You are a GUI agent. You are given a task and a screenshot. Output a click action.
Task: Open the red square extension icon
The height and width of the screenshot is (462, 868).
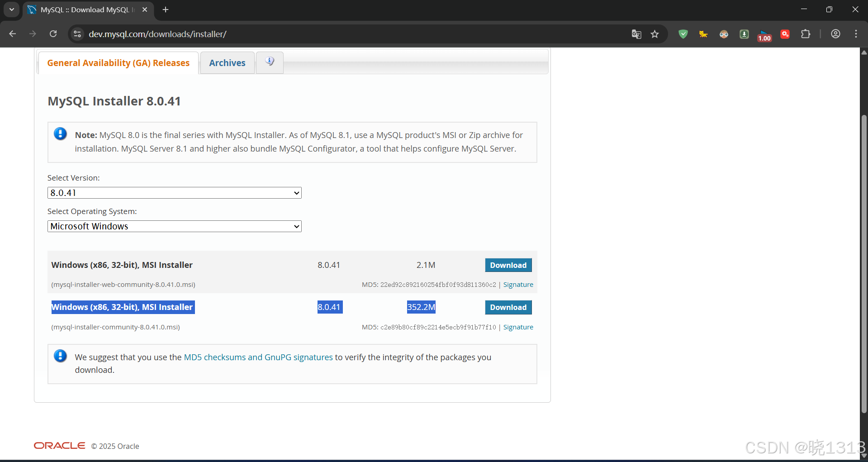[x=785, y=34]
